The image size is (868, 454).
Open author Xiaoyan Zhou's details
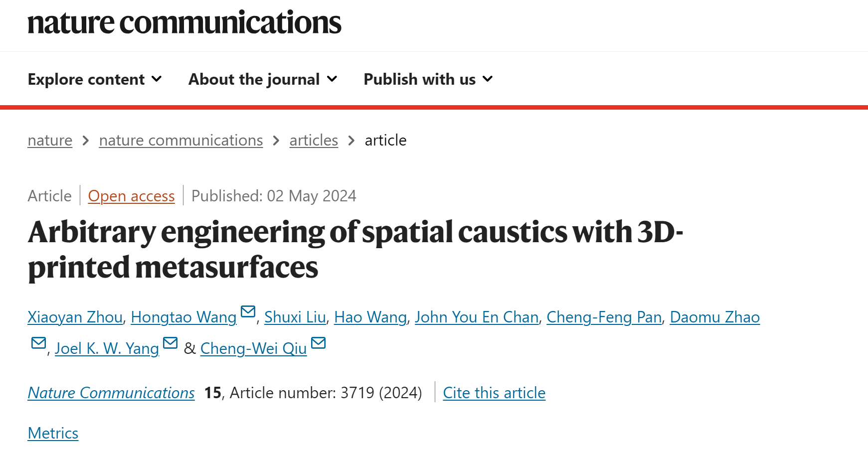click(x=75, y=317)
